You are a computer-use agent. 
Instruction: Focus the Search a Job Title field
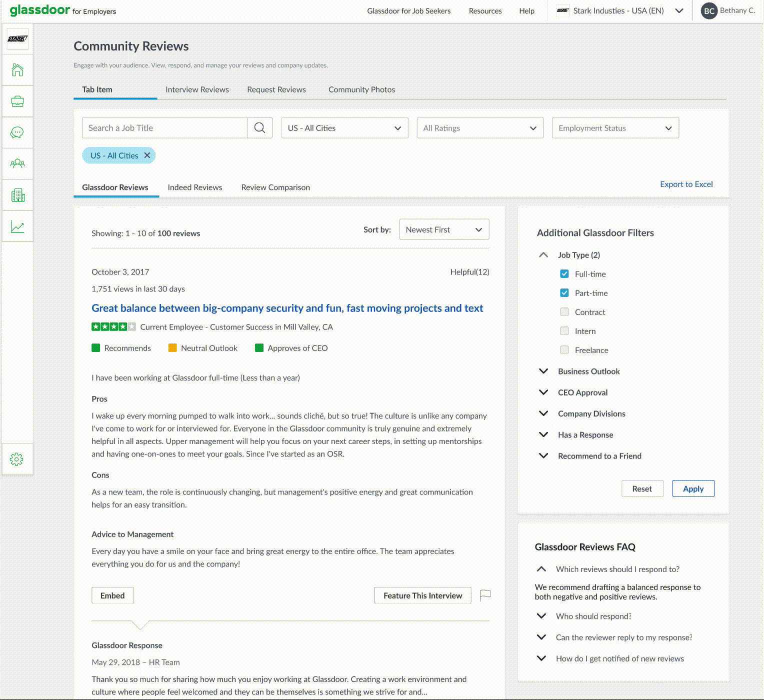point(164,128)
